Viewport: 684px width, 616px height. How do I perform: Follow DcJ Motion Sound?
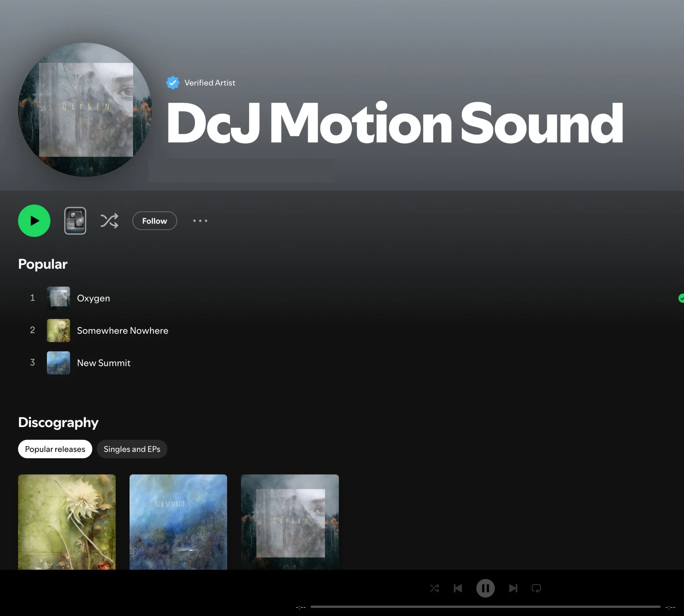tap(155, 221)
